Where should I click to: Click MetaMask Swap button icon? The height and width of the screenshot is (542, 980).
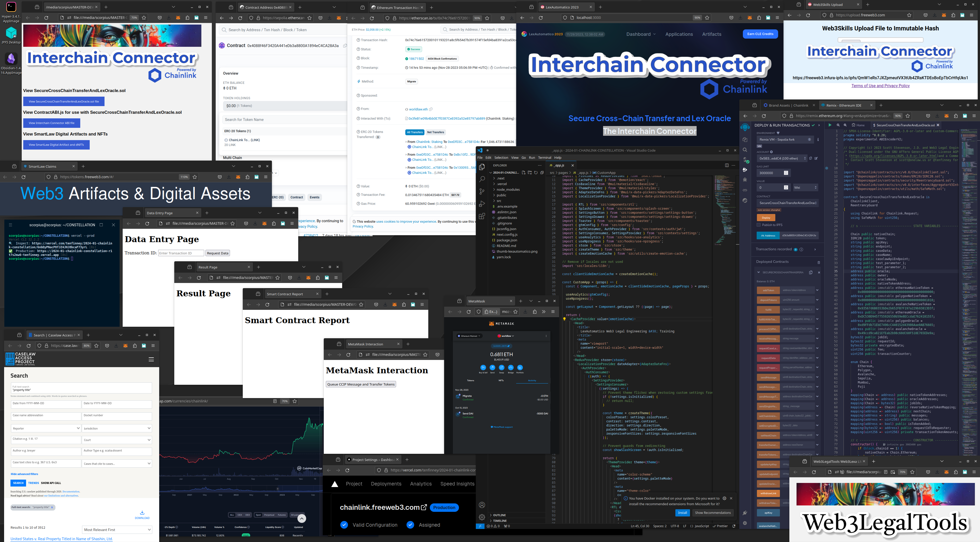(x=501, y=368)
